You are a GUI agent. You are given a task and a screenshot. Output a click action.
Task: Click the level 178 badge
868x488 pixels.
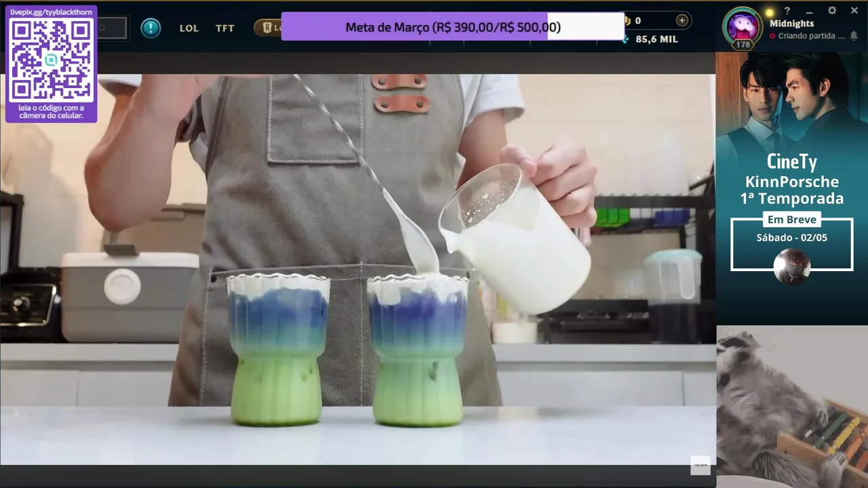click(743, 45)
